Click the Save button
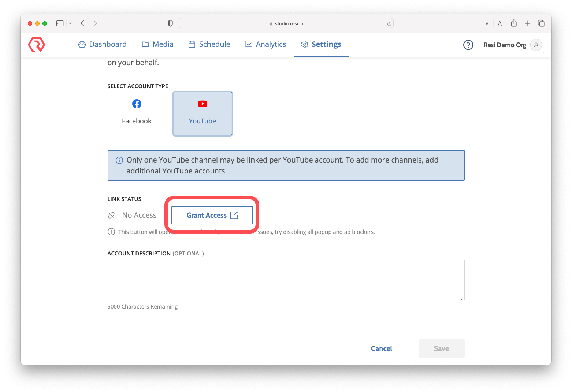 441,348
